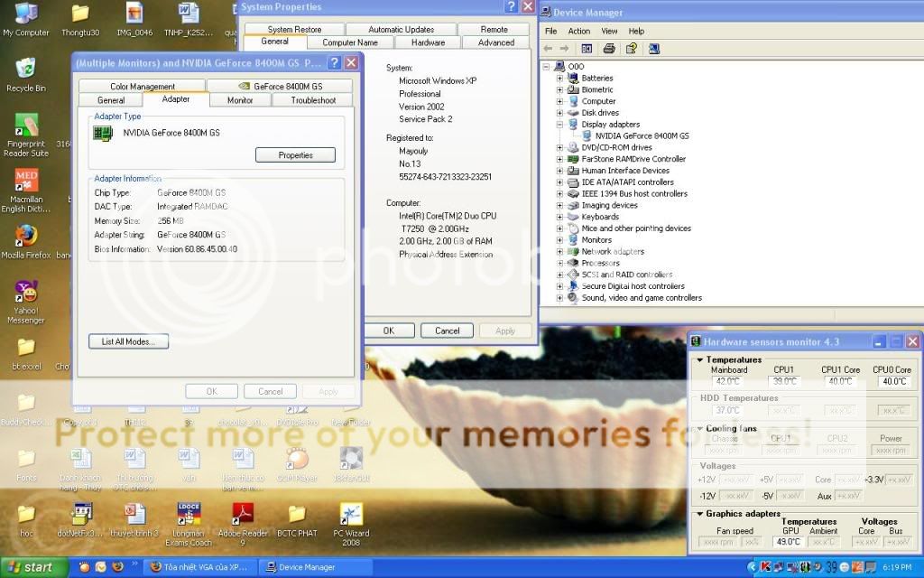Click the List All Modes button
This screenshot has width=924, height=578.
pyautogui.click(x=128, y=341)
